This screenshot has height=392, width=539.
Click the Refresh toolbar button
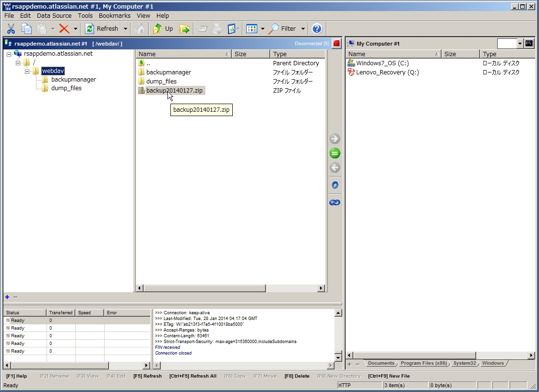coord(102,29)
